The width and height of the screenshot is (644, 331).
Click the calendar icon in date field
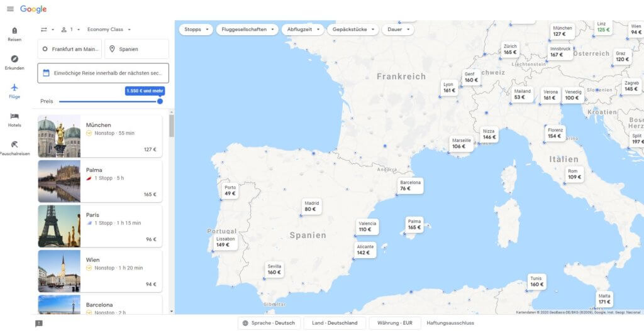click(46, 73)
